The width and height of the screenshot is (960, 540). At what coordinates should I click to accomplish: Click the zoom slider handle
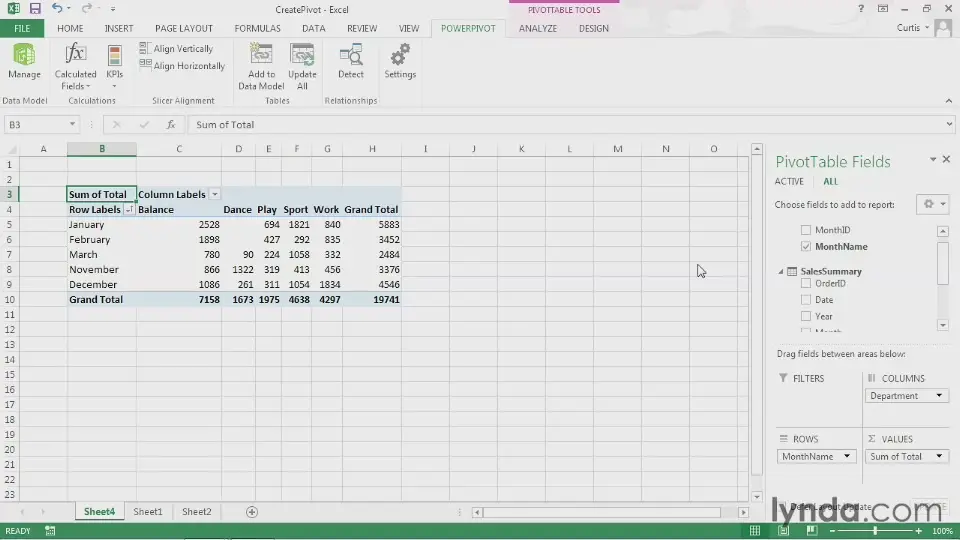(875, 531)
